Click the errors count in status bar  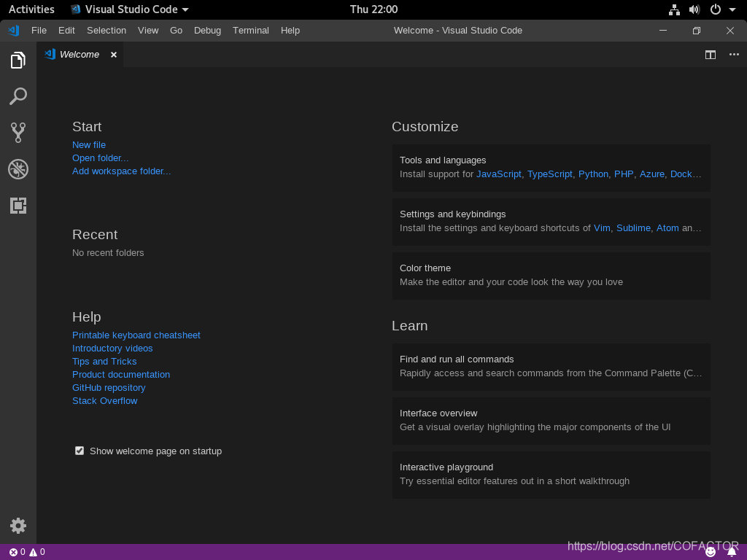[x=18, y=552]
